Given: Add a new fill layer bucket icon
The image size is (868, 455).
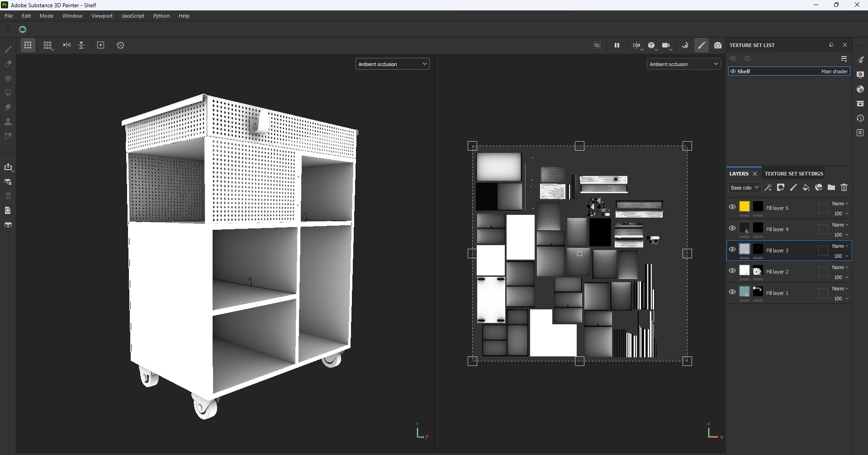Looking at the screenshot, I should [x=806, y=188].
